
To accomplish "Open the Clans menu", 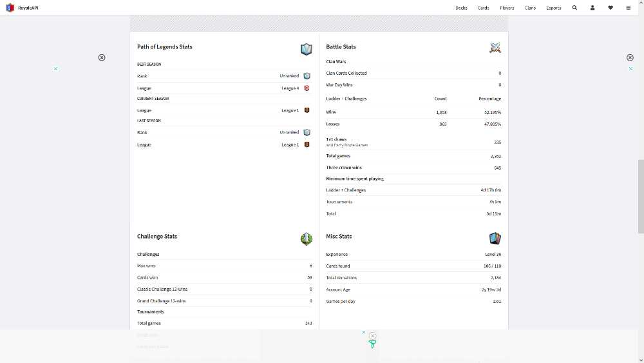I will [530, 8].
